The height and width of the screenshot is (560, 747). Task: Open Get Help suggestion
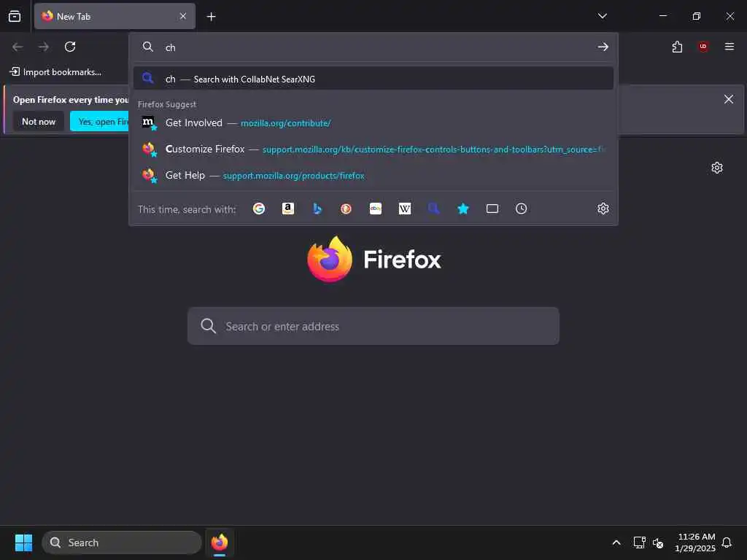tap(373, 175)
